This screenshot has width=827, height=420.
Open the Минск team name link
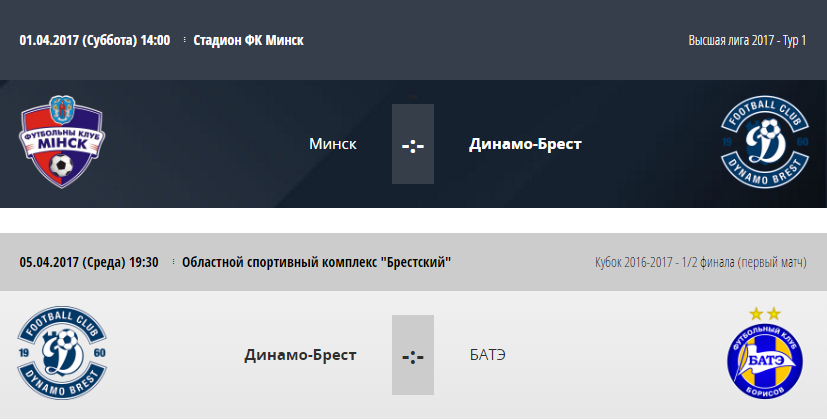(333, 144)
